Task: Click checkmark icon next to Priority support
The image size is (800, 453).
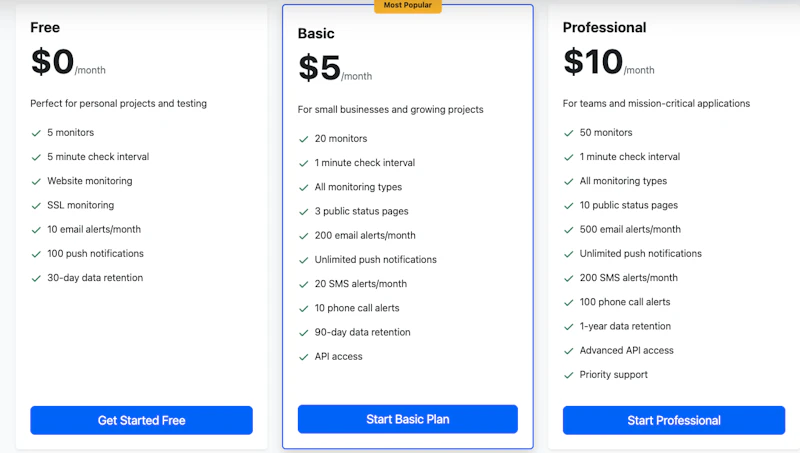Action: point(569,375)
